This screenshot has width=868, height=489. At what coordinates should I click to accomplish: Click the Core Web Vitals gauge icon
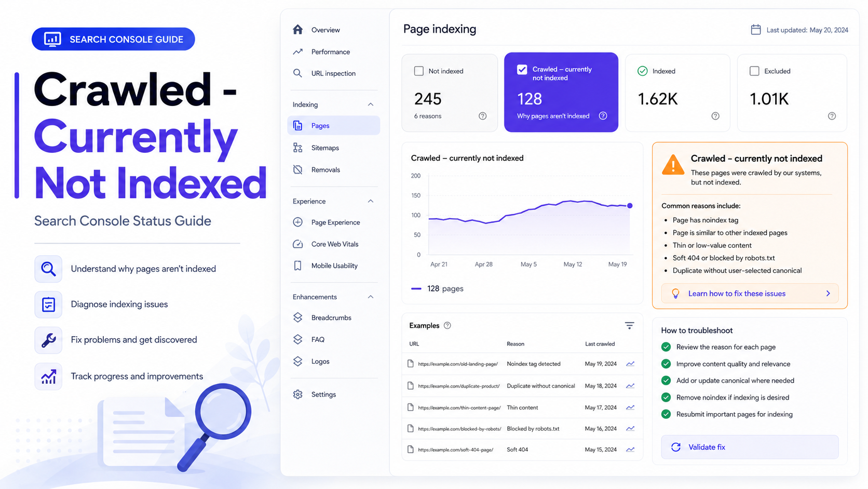(297, 244)
